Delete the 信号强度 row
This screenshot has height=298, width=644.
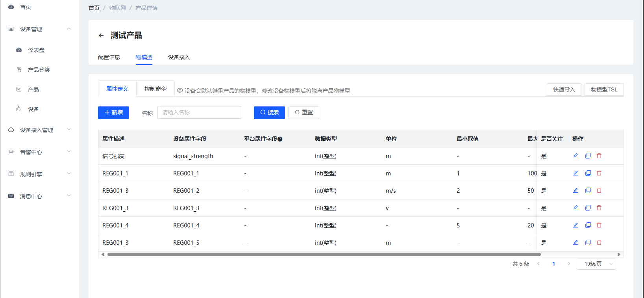pyautogui.click(x=599, y=156)
